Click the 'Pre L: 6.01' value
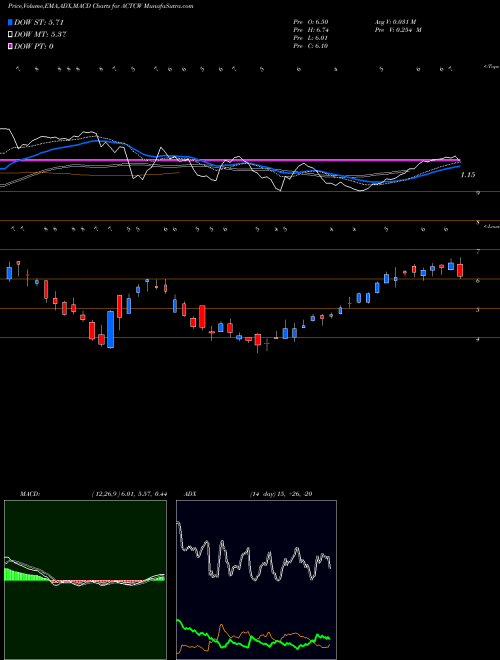The width and height of the screenshot is (500, 660). pyautogui.click(x=311, y=38)
